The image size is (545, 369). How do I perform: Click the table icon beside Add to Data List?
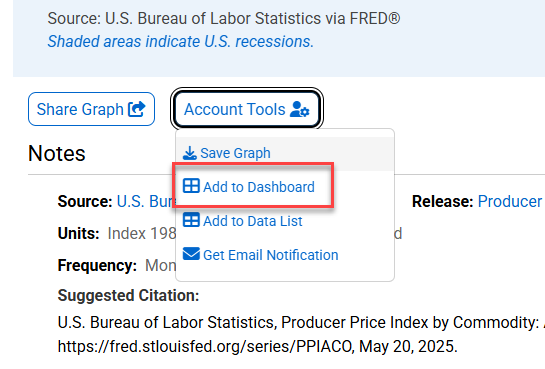click(x=191, y=220)
